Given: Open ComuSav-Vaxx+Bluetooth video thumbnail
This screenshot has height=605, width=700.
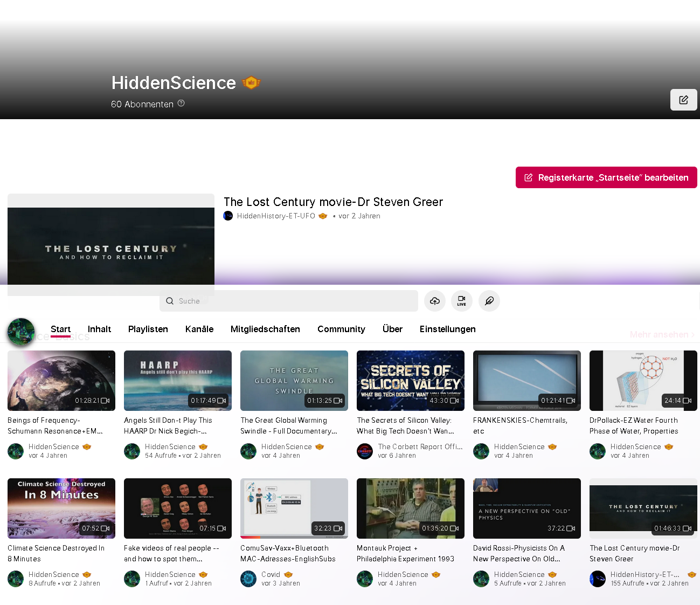Looking at the screenshot, I should coord(294,508).
